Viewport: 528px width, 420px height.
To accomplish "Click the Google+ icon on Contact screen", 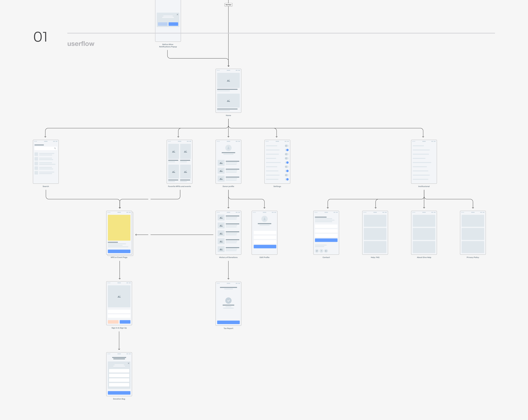I will [326, 251].
